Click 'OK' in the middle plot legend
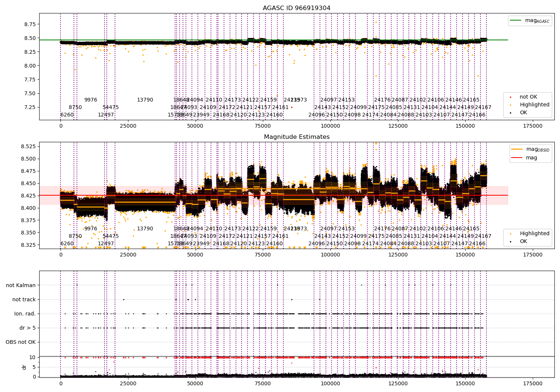560x392 pixels. pos(523,242)
